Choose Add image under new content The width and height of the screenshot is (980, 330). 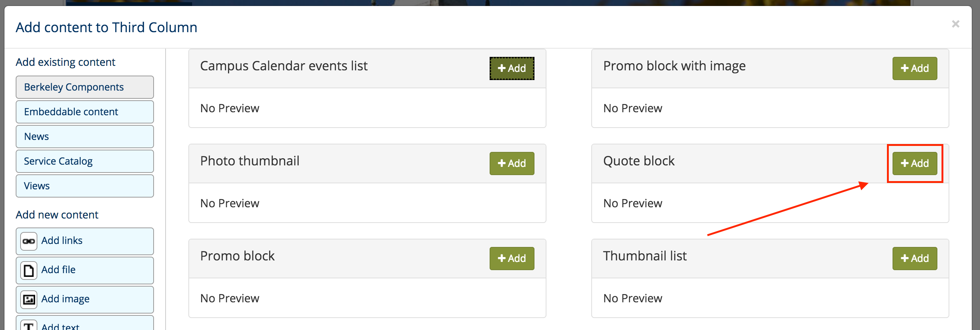click(x=84, y=300)
